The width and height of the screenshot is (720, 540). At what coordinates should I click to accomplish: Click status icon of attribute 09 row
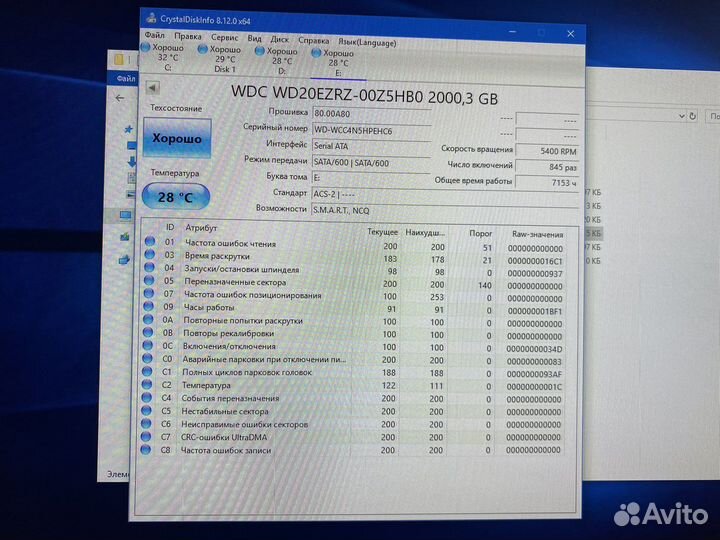pyautogui.click(x=148, y=306)
